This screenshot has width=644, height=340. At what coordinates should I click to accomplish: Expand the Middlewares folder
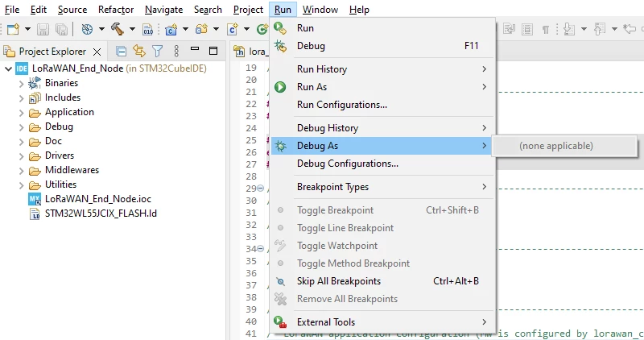[x=22, y=171]
